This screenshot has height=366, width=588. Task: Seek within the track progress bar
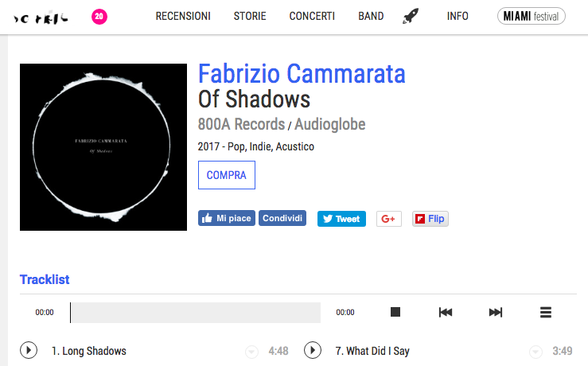[196, 313]
